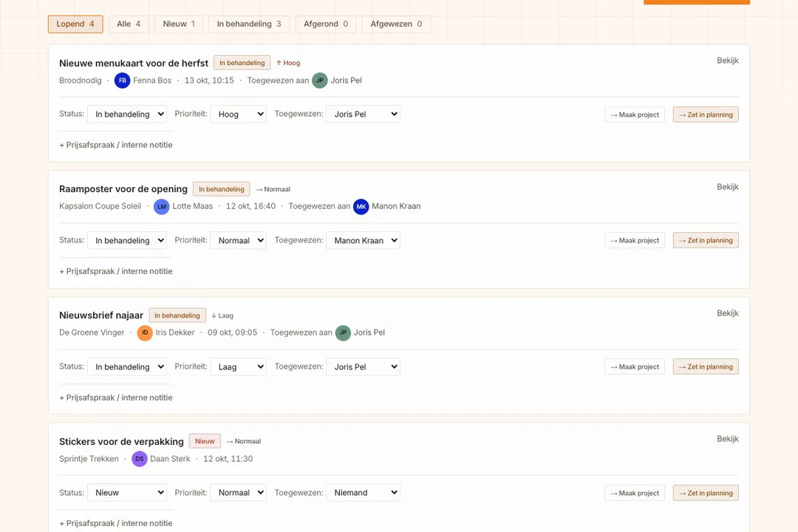
Task: Click Zet in planning for Nieuwsbrief najaar
Action: (706, 366)
